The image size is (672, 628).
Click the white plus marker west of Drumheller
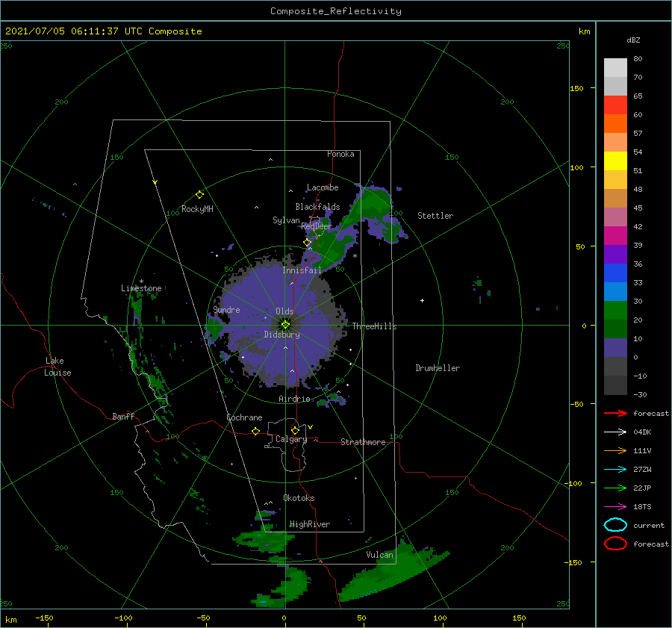point(422,300)
